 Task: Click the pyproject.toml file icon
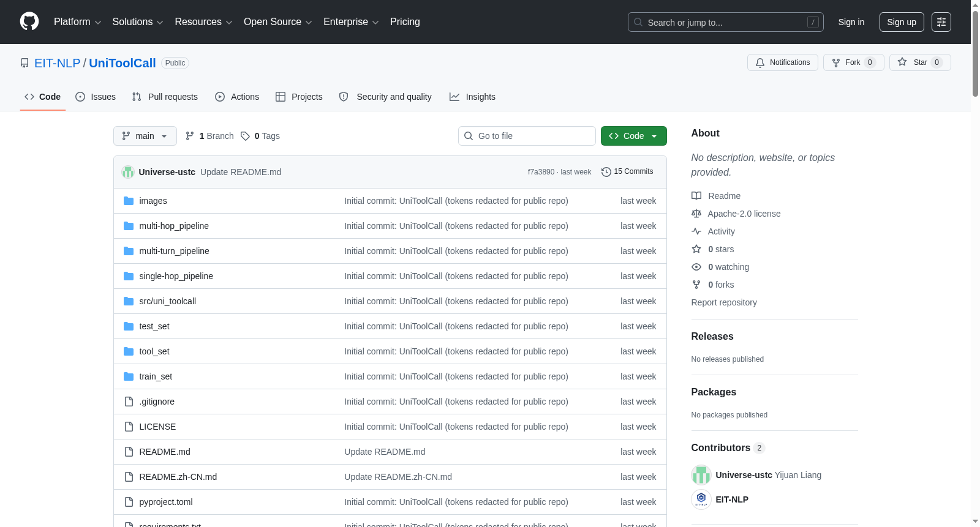pyautogui.click(x=129, y=502)
